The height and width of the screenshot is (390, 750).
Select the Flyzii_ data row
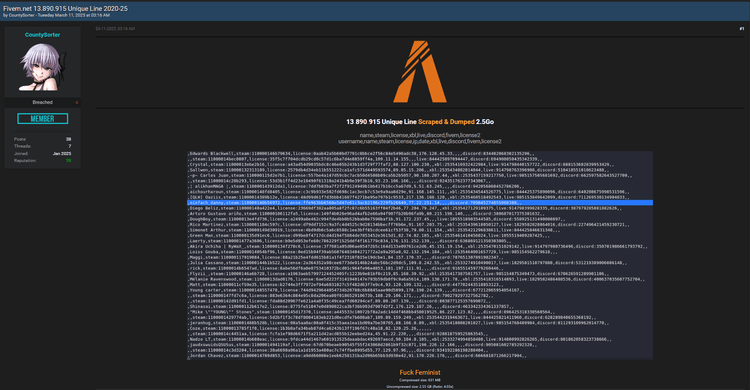click(x=398, y=274)
